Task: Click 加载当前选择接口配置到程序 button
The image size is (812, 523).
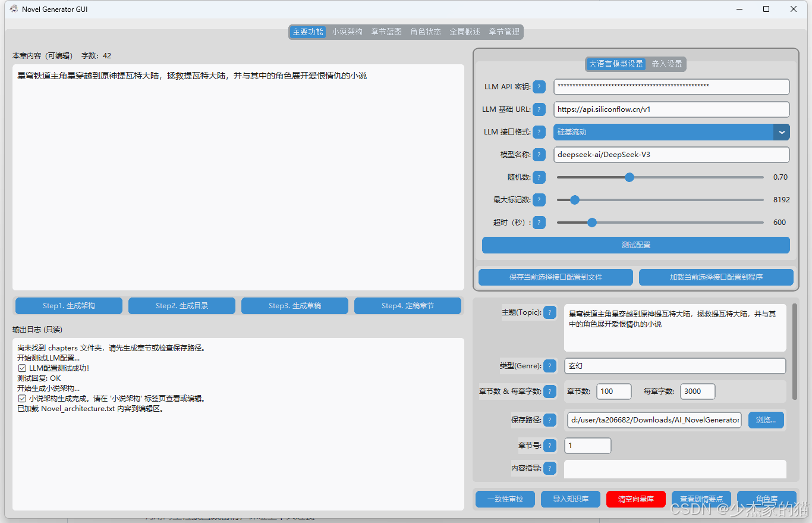Action: click(x=716, y=277)
